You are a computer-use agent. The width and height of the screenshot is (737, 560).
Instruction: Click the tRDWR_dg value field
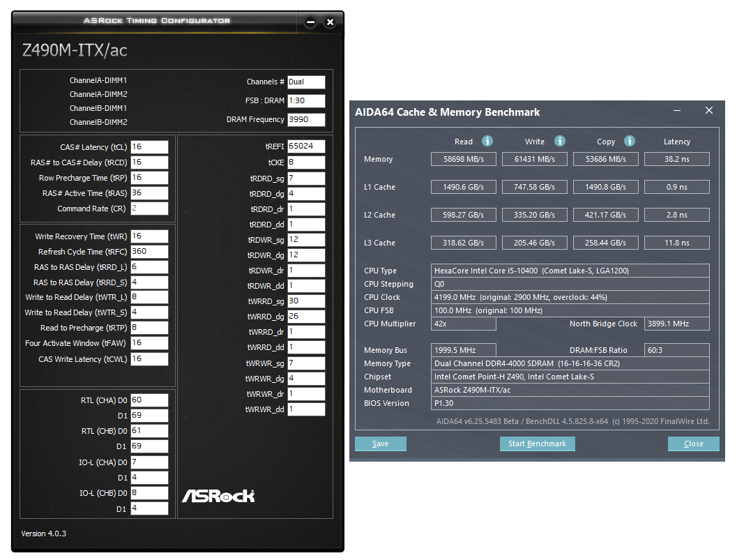(306, 255)
